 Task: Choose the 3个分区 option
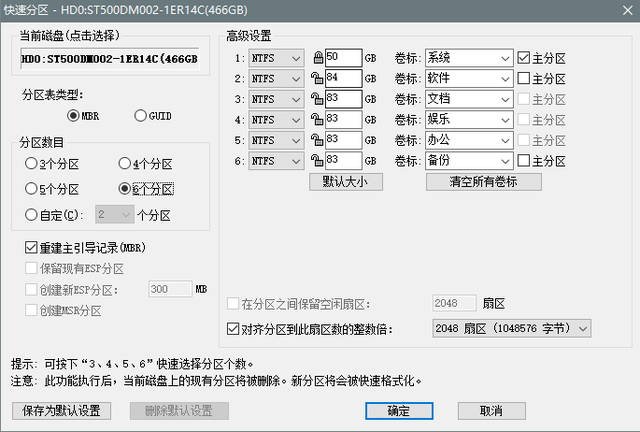point(52,164)
